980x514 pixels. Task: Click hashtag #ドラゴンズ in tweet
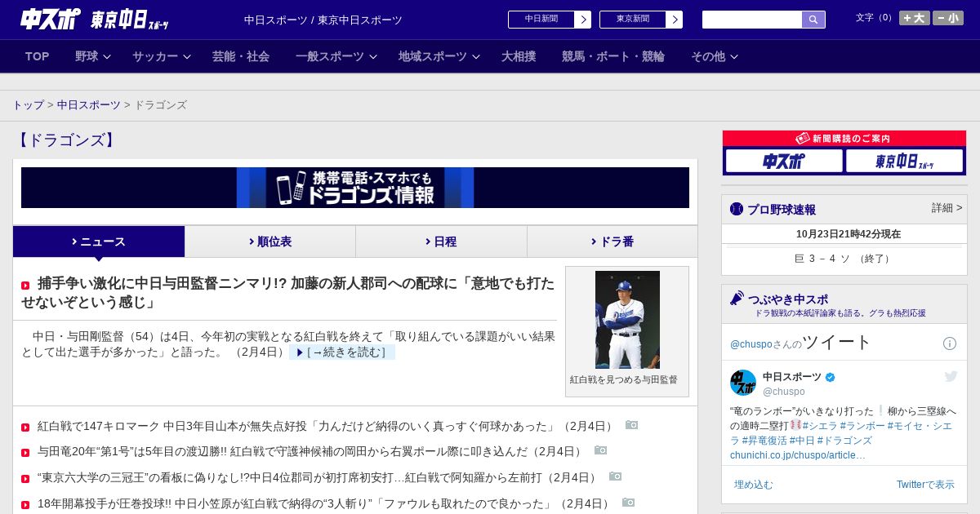(844, 441)
